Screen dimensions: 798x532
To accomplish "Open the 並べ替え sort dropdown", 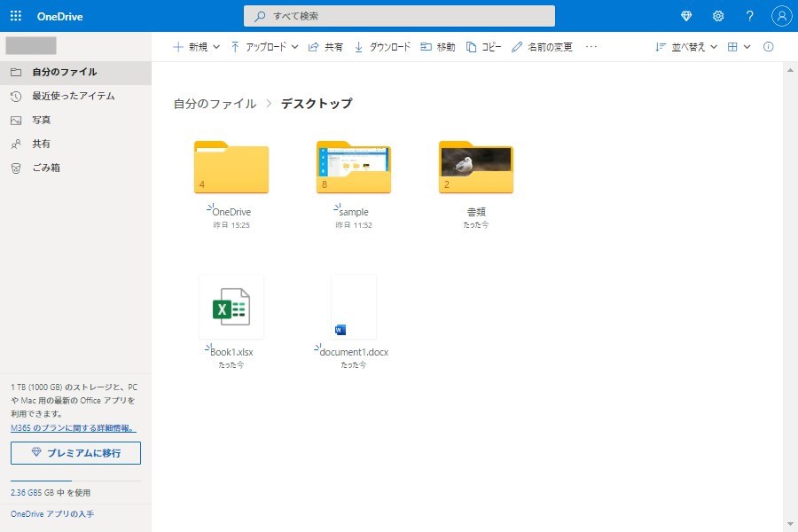I will (685, 47).
